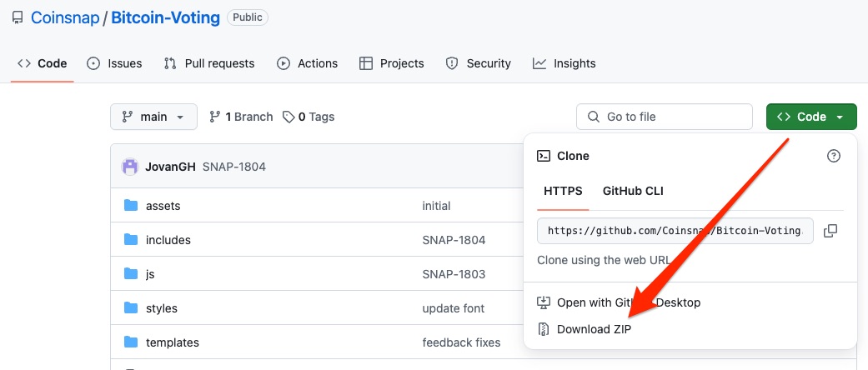Switch to the Issues tab
The width and height of the screenshot is (868, 370).
coord(114,63)
